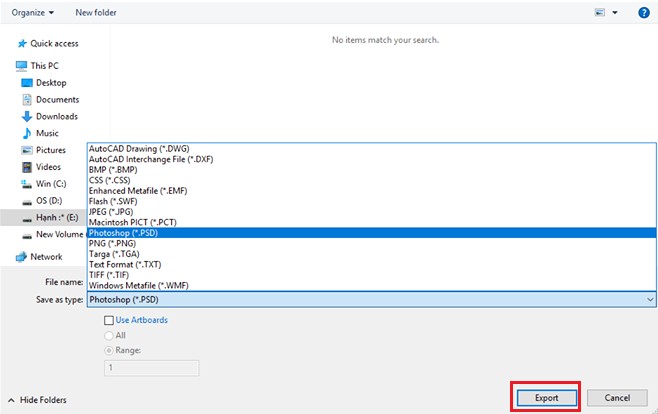658x414 pixels.
Task: Select the This PC computer icon
Action: point(21,66)
